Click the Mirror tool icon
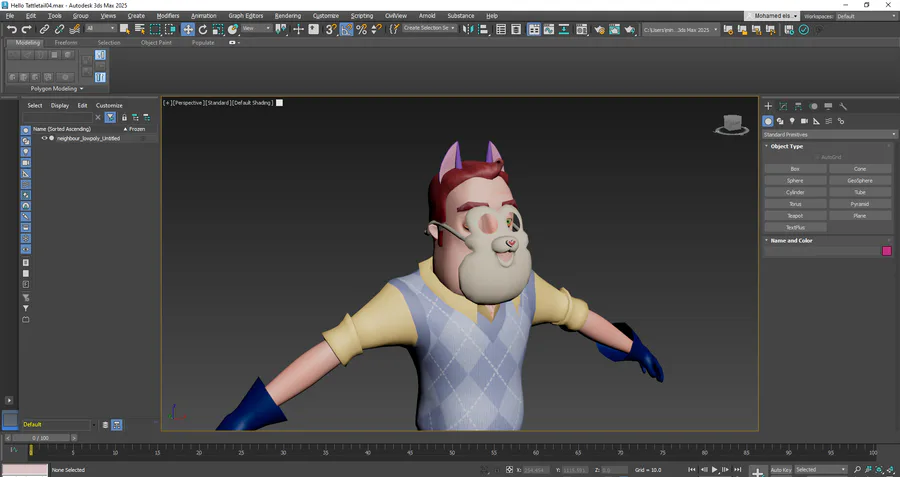The width and height of the screenshot is (900, 477). coord(468,29)
